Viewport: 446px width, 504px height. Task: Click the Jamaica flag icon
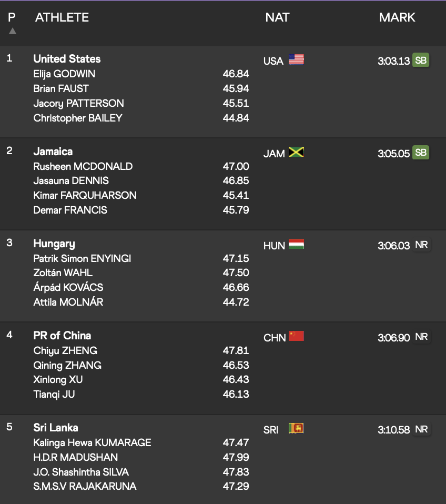pyautogui.click(x=296, y=152)
